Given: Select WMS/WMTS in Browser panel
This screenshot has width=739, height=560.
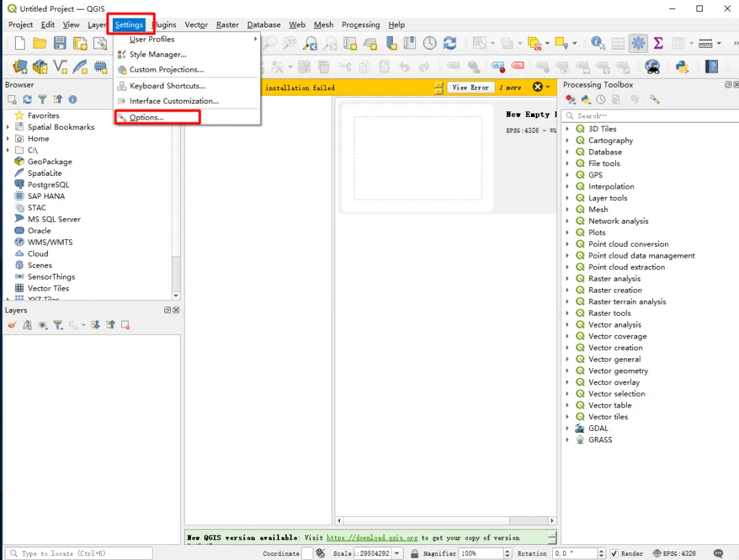Looking at the screenshot, I should [50, 242].
